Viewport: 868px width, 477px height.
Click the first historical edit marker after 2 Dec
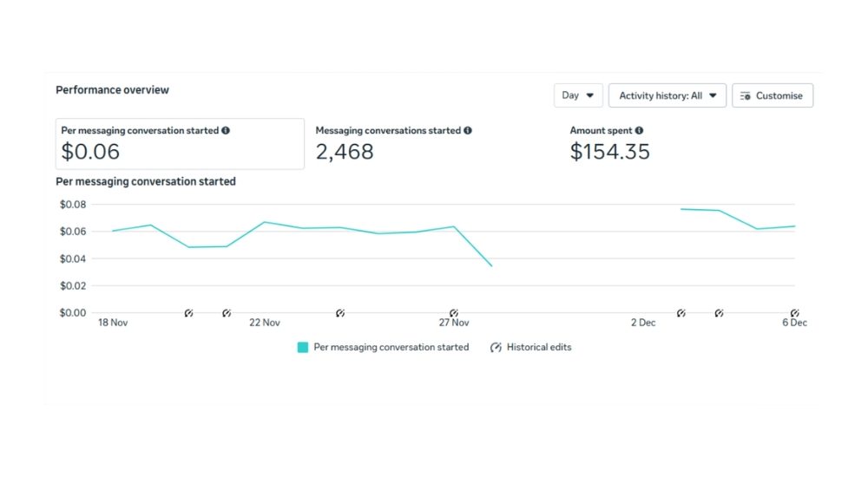tap(681, 312)
